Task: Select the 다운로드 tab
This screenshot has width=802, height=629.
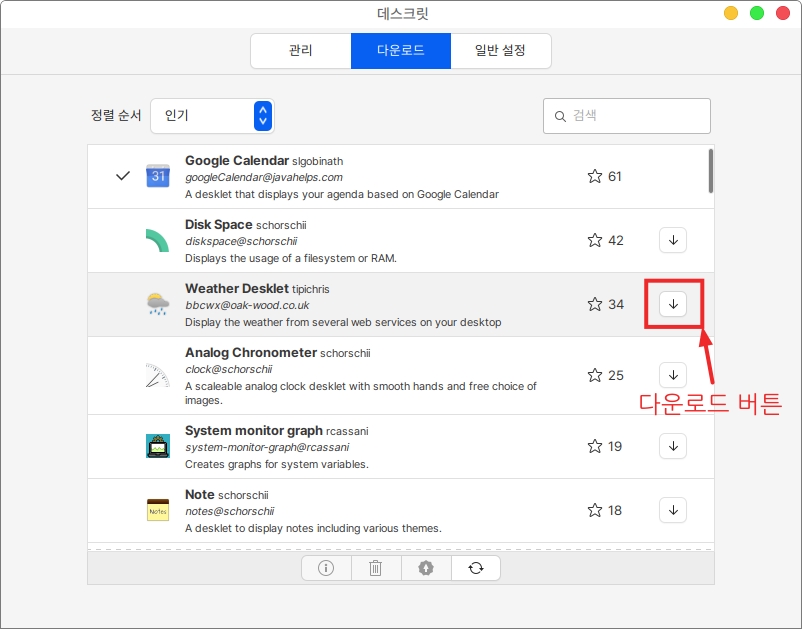Action: (x=400, y=51)
